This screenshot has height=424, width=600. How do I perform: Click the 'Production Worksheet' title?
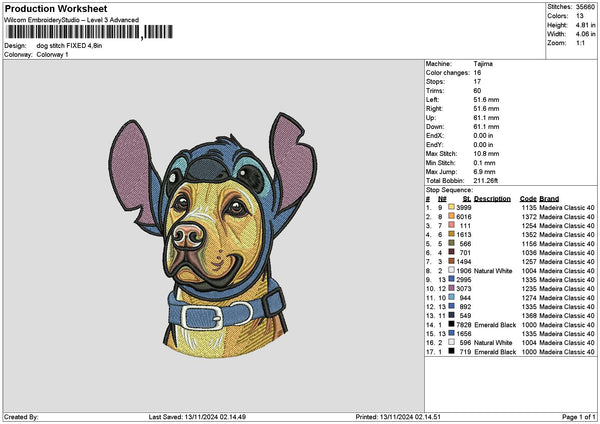[x=56, y=9]
